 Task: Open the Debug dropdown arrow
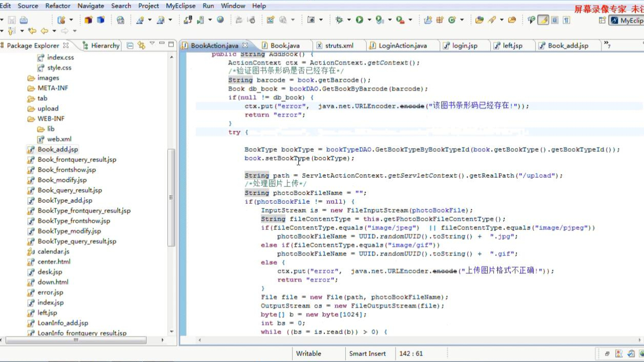[349, 20]
